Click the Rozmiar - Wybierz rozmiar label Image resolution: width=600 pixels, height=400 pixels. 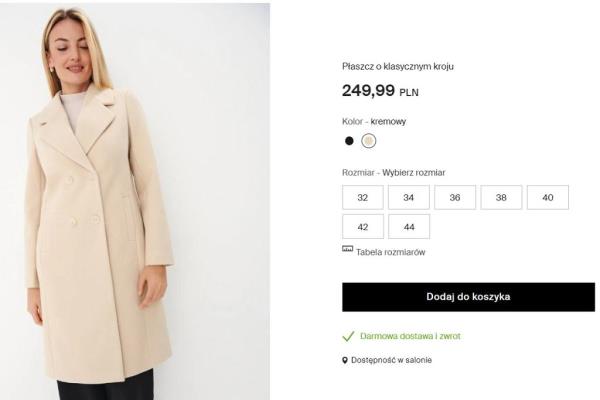[x=393, y=172]
